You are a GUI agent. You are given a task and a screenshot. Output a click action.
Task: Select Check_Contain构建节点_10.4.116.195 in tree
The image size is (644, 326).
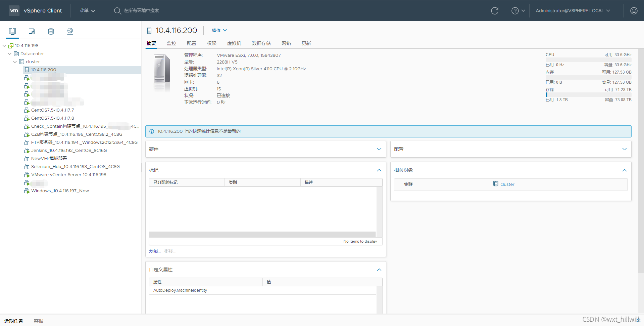pos(85,126)
